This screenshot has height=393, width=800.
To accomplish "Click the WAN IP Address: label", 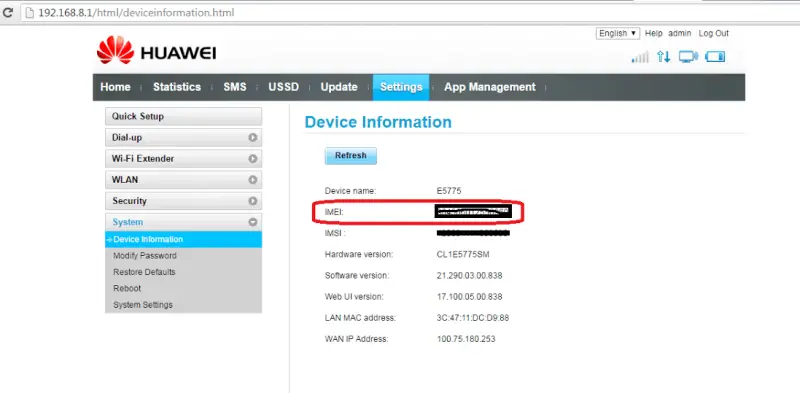I will coord(357,339).
